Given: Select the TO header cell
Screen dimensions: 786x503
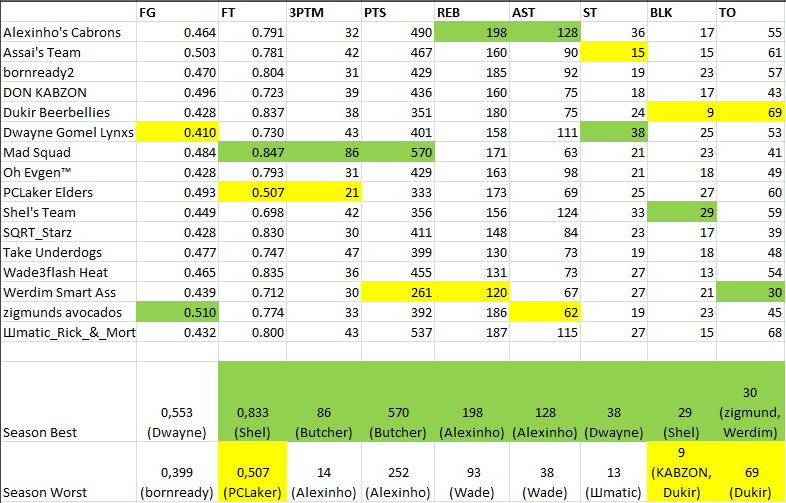Looking at the screenshot, I should pyautogui.click(x=751, y=12).
